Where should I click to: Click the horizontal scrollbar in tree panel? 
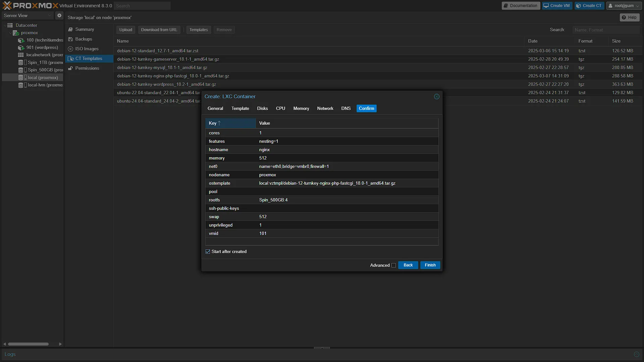(28, 344)
